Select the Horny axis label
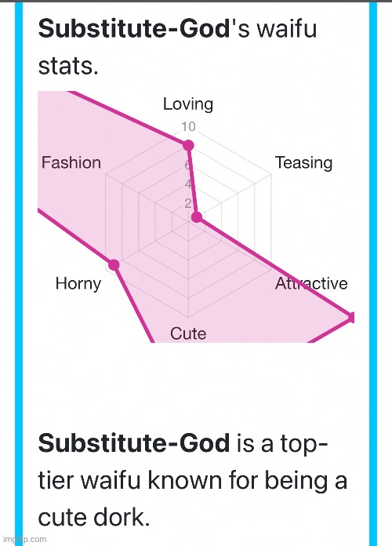The image size is (392, 546). (x=78, y=283)
